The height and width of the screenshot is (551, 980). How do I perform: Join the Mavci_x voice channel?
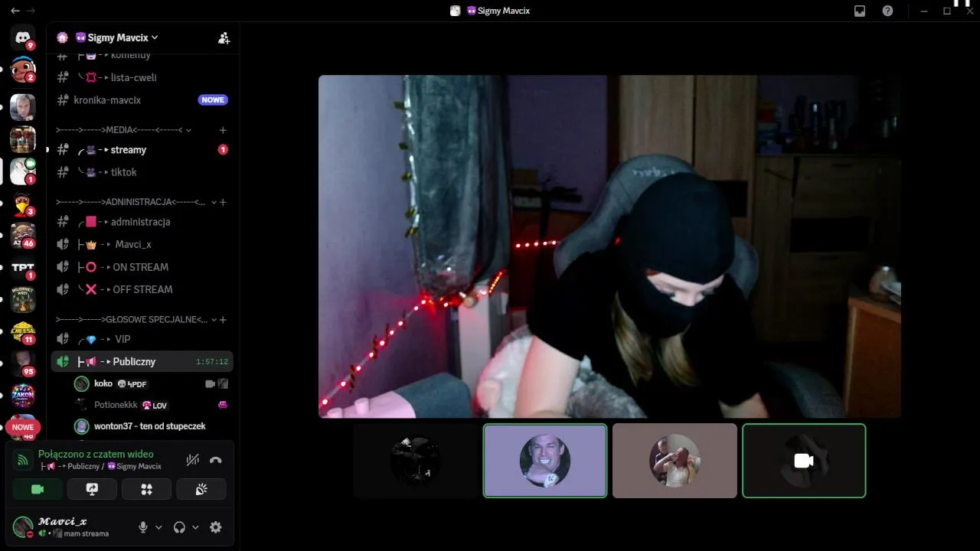tap(142, 244)
